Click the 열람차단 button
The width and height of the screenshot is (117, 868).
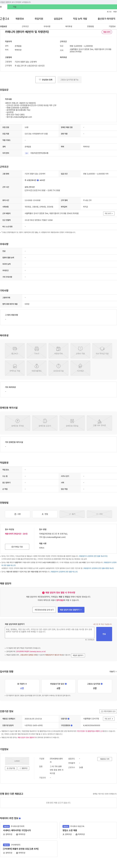(24, 768)
